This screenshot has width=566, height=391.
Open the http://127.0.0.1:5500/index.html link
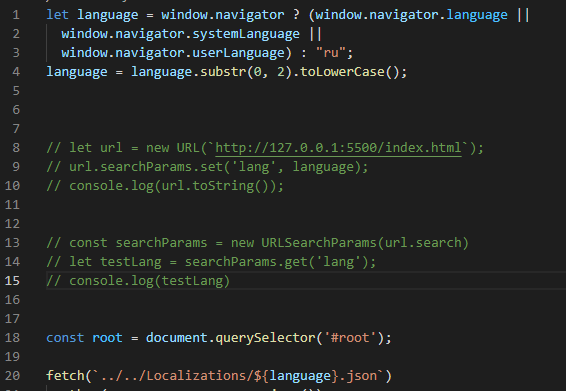coord(338,148)
